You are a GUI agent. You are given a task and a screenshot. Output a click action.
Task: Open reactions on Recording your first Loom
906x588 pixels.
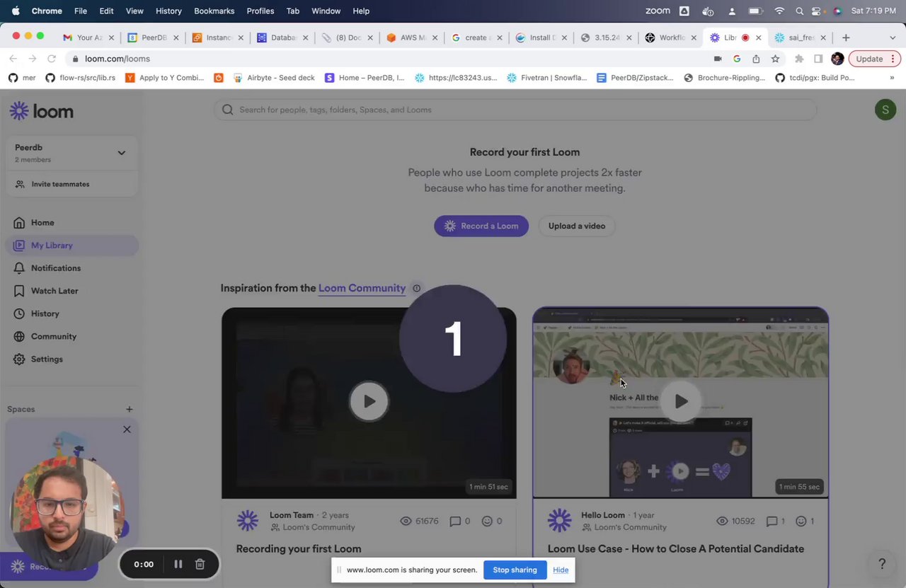pyautogui.click(x=492, y=521)
